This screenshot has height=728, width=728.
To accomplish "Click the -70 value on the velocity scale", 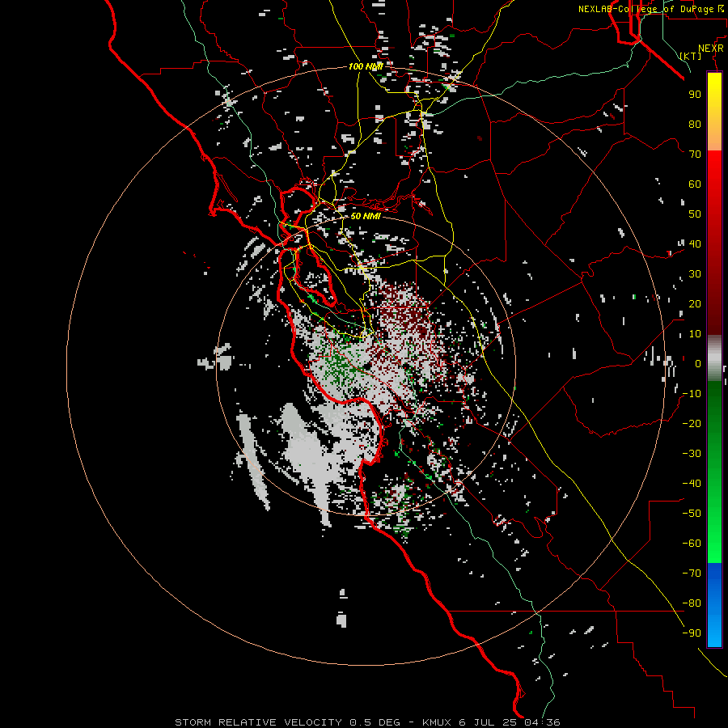I will tap(692, 573).
